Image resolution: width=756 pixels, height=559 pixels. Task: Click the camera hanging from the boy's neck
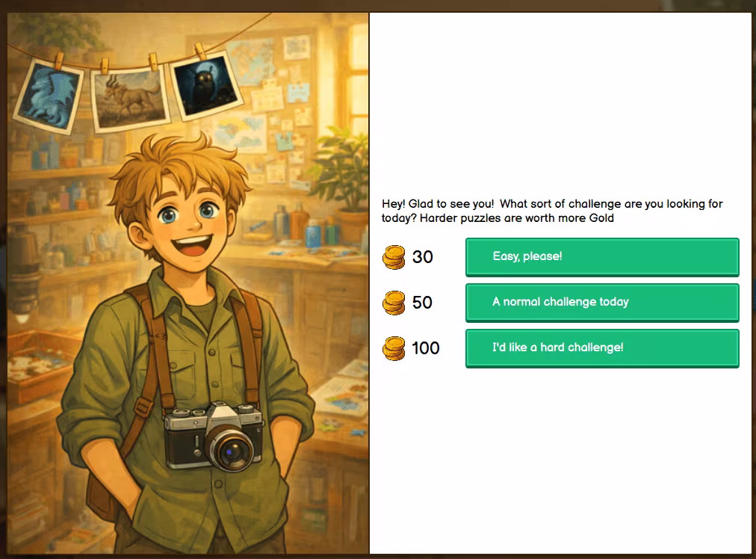tap(214, 436)
